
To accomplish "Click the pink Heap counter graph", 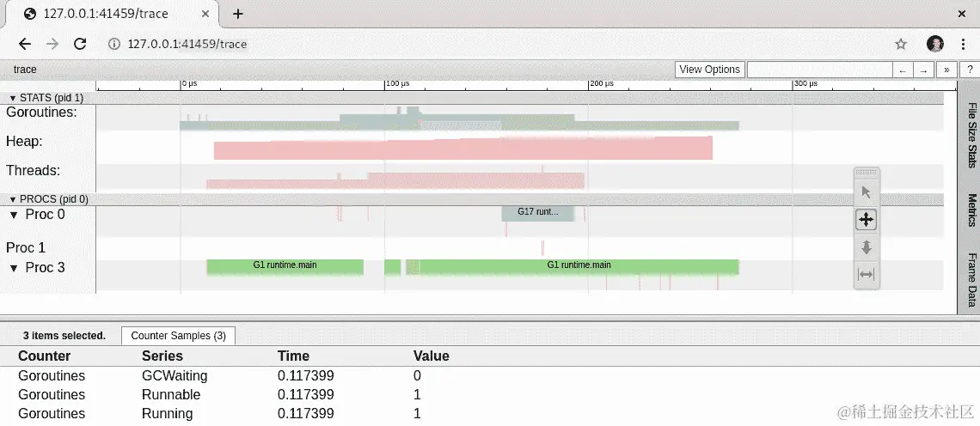I will tap(462, 149).
